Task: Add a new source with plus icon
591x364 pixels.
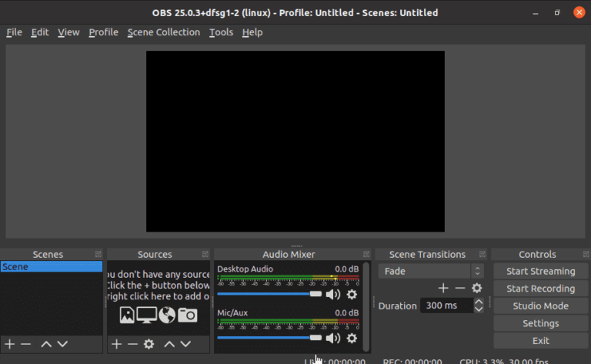Action: 116,344
